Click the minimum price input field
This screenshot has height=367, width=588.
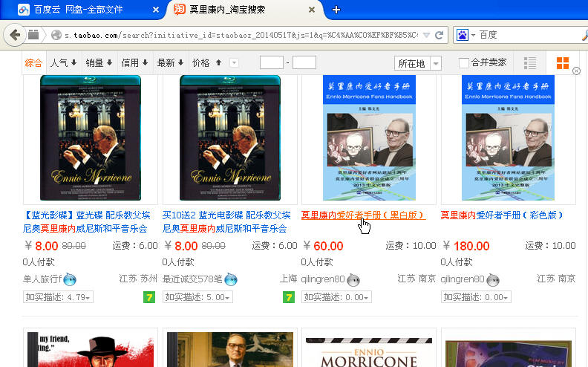(x=272, y=62)
